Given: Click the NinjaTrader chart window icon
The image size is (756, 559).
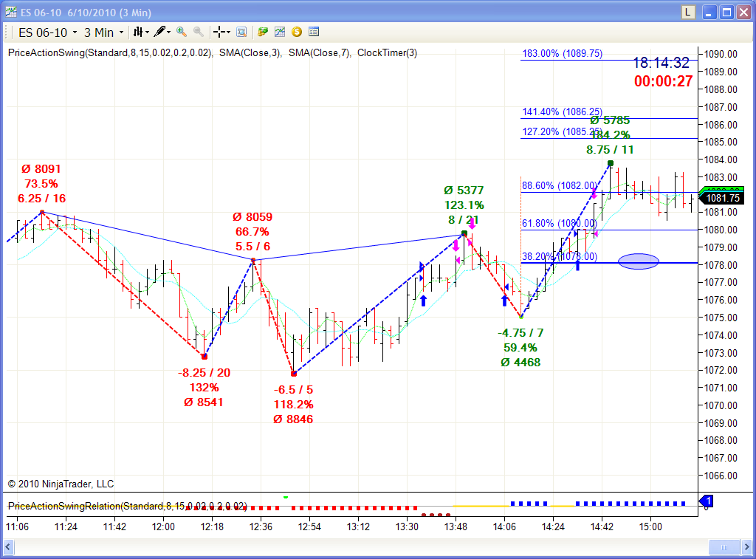Looking at the screenshot, I should tap(10, 12).
